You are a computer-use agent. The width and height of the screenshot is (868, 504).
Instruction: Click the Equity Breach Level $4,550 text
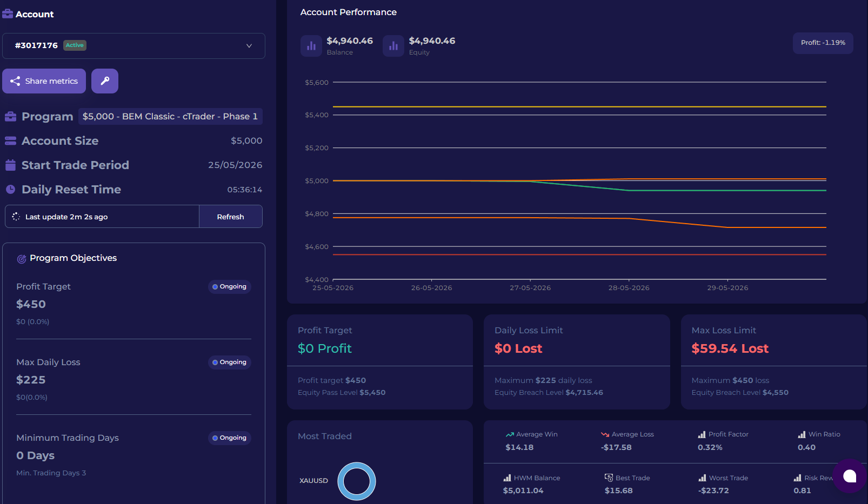click(x=740, y=393)
